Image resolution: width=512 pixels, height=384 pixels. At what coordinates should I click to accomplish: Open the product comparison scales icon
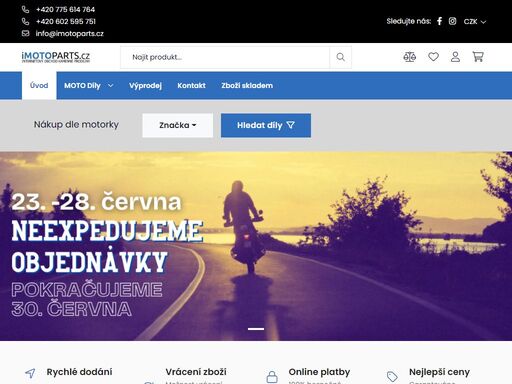pyautogui.click(x=410, y=57)
